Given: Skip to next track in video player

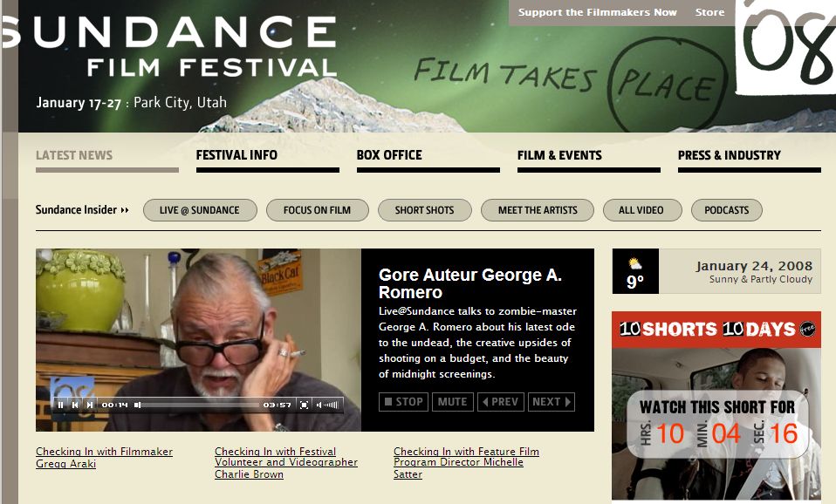Looking at the screenshot, I should pos(90,405).
